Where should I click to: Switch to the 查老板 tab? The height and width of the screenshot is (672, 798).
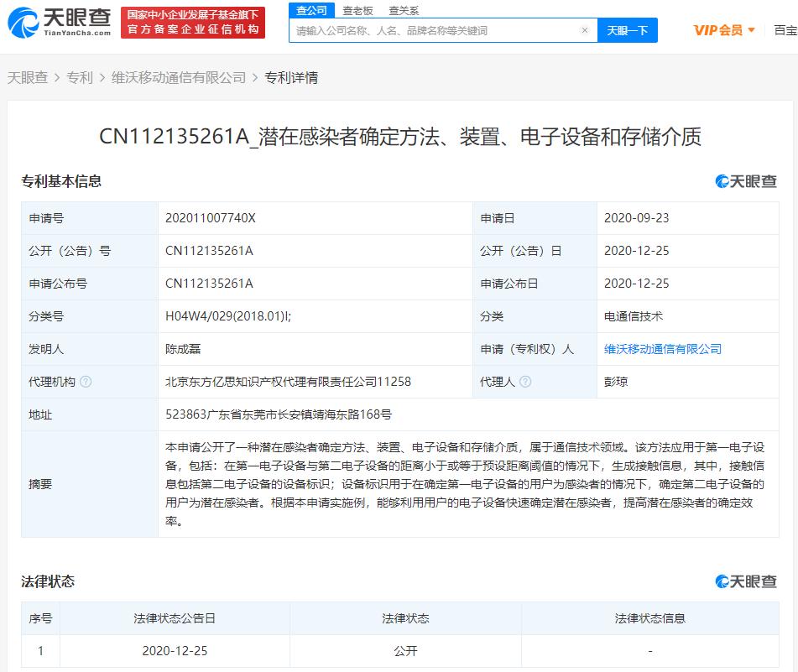357,11
